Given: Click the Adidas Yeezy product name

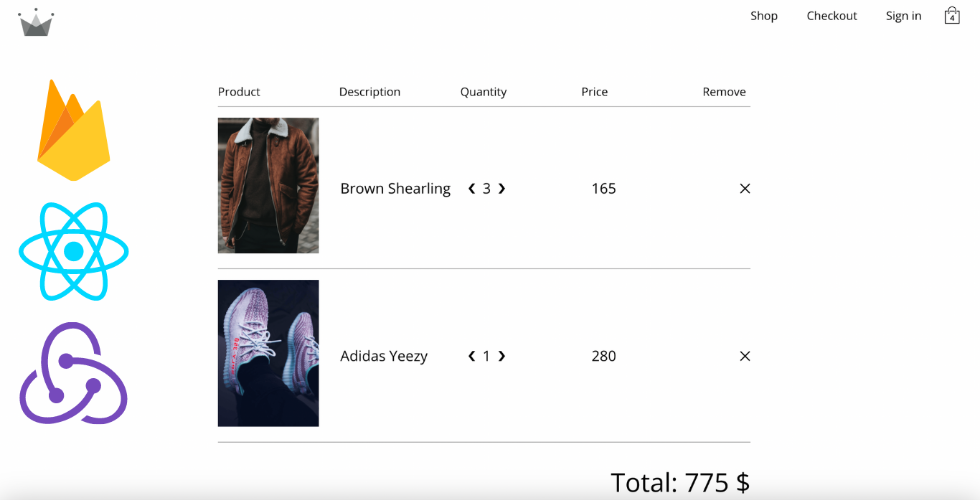Looking at the screenshot, I should coord(384,356).
